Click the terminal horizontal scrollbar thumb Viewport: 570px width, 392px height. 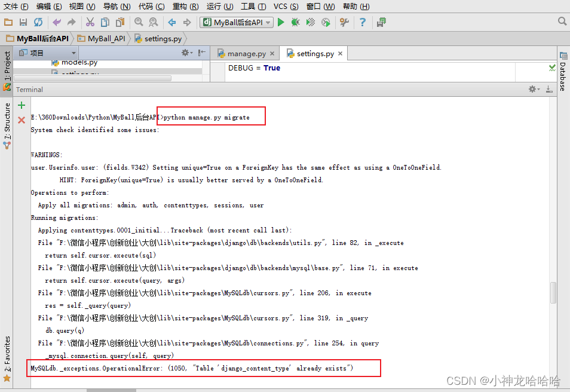[111, 390]
